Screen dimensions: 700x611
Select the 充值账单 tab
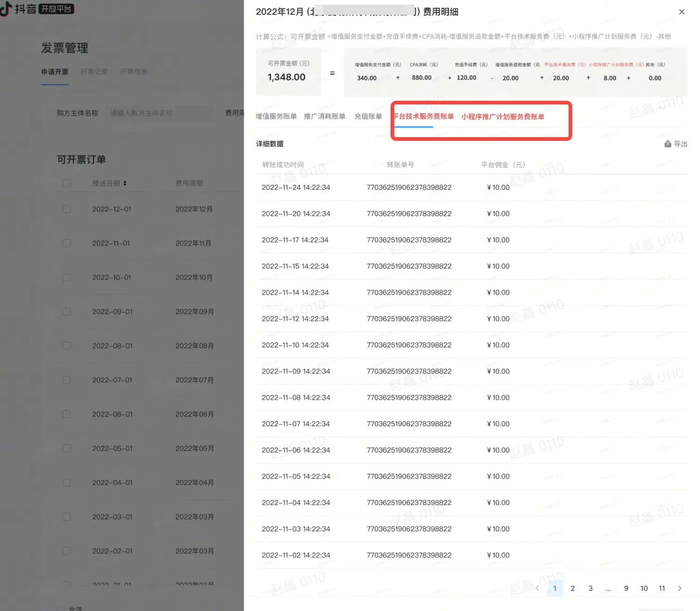click(x=368, y=117)
